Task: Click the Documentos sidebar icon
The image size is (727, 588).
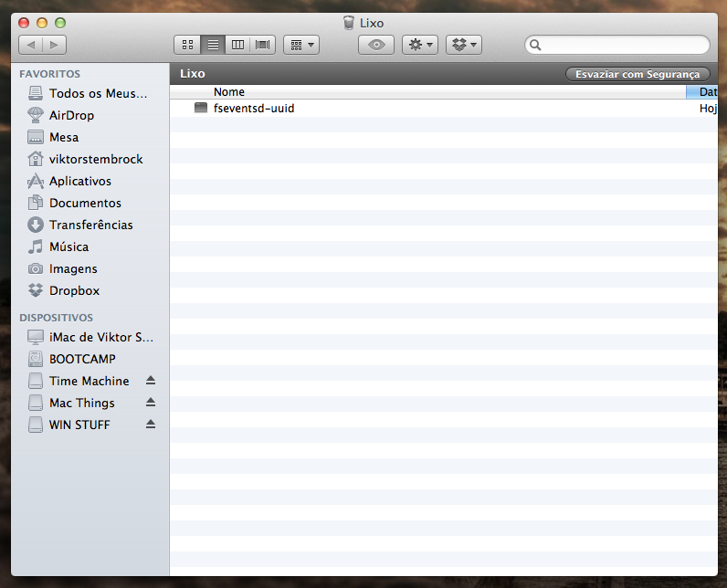Action: 36,203
